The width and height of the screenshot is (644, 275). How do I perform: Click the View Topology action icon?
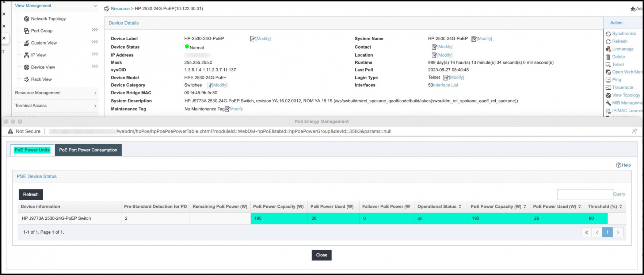(x=608, y=95)
